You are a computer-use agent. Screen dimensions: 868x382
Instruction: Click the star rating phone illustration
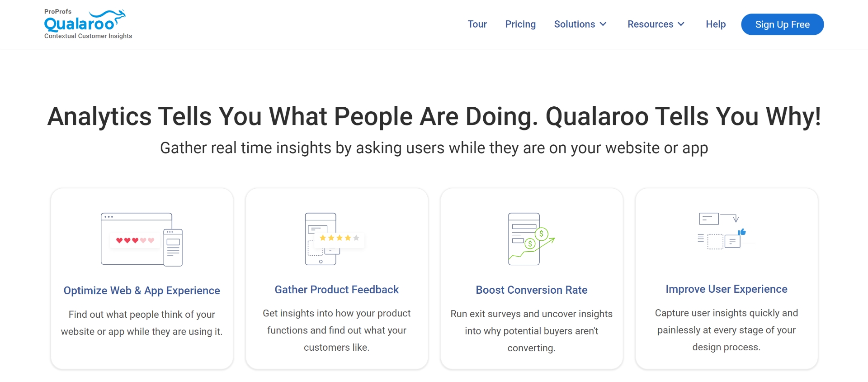tap(335, 239)
